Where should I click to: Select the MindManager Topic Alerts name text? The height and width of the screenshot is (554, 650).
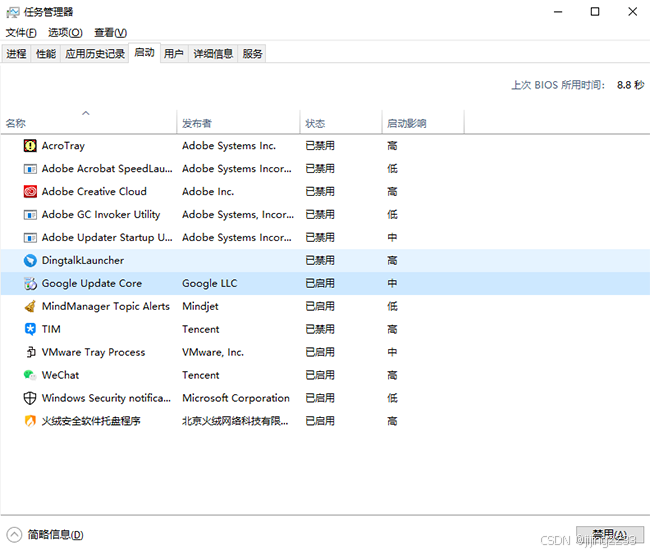point(106,306)
